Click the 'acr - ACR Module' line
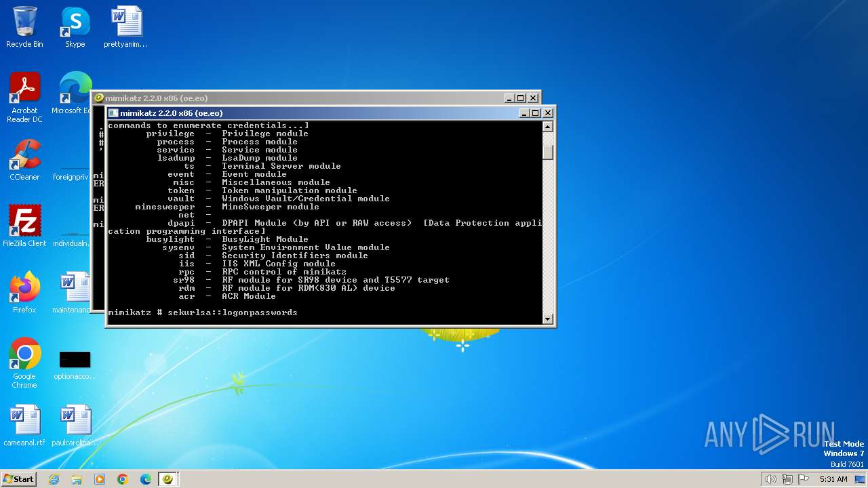868x488 pixels. point(227,296)
